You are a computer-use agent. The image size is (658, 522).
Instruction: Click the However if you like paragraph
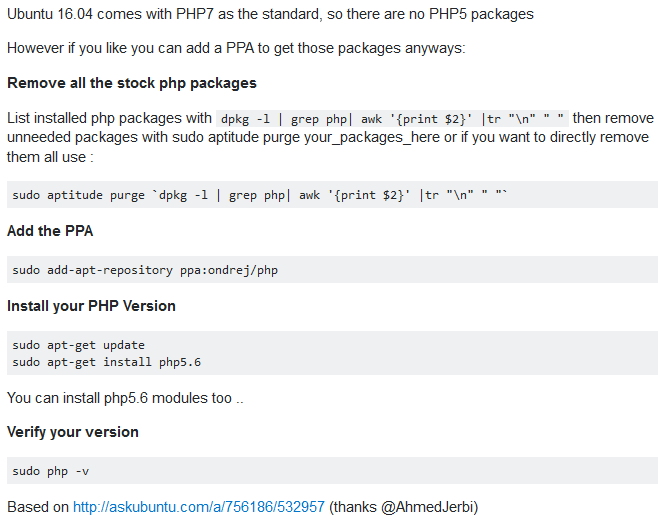tap(236, 48)
